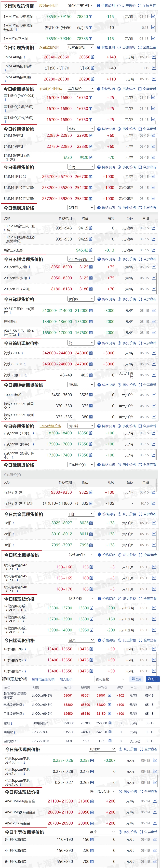Image resolution: width=161 pixels, height=868 pixels.
Task: Show info tooltip for 201/2B卷(无锡)
Action: click(x=29, y=267)
